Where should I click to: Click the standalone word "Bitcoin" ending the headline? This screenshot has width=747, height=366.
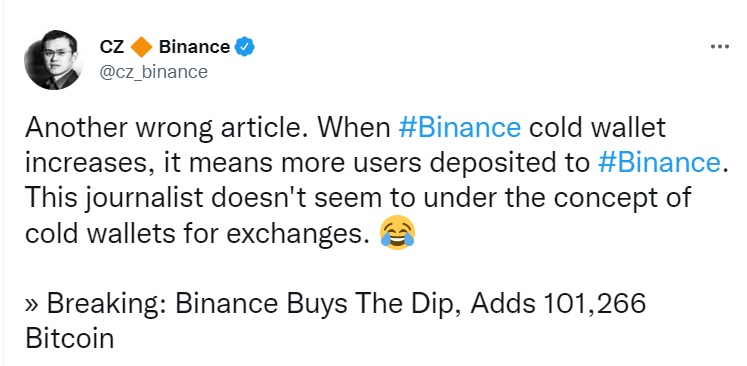click(70, 338)
